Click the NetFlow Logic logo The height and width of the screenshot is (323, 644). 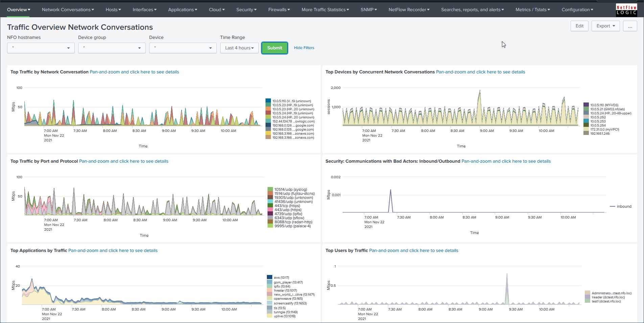coord(626,10)
